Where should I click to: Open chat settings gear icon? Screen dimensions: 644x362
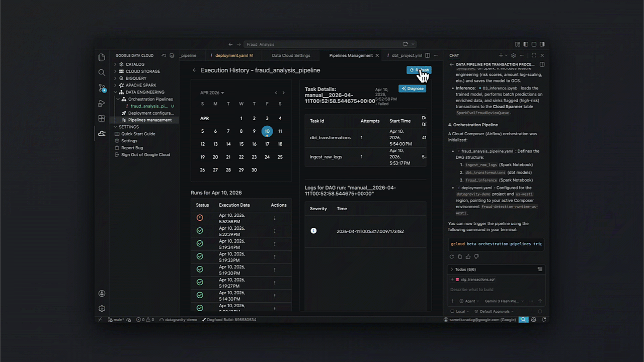click(x=513, y=55)
